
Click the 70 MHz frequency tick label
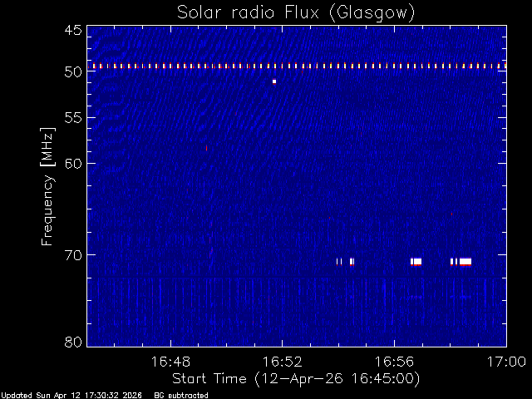click(73, 255)
